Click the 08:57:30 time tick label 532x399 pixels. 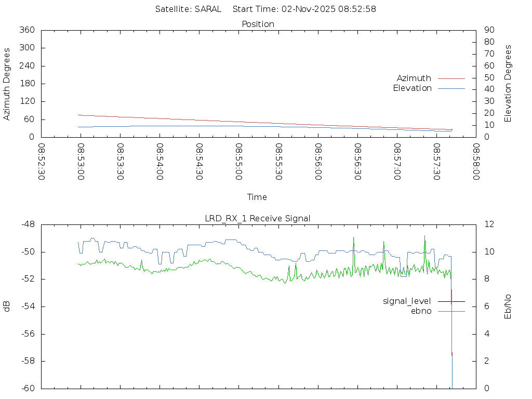point(436,162)
